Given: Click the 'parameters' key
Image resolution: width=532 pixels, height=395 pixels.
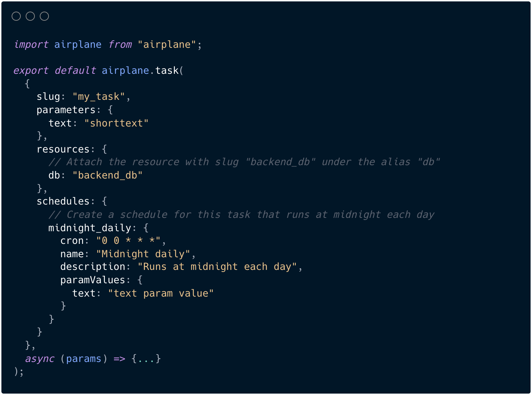Looking at the screenshot, I should (66, 110).
